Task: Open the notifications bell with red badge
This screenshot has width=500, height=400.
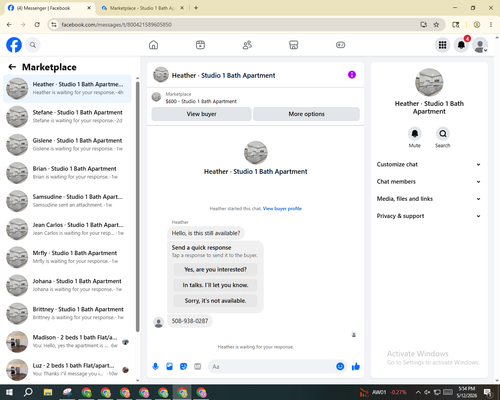Action: click(461, 45)
